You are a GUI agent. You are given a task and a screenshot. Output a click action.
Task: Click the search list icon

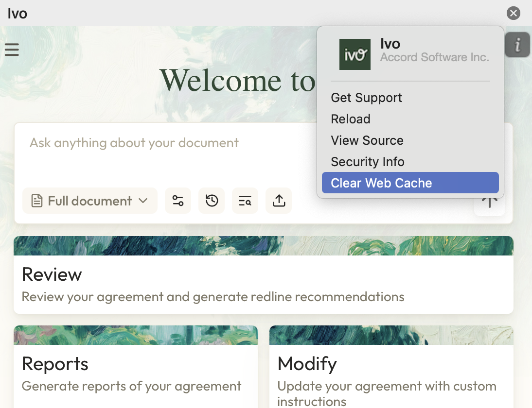tap(245, 201)
